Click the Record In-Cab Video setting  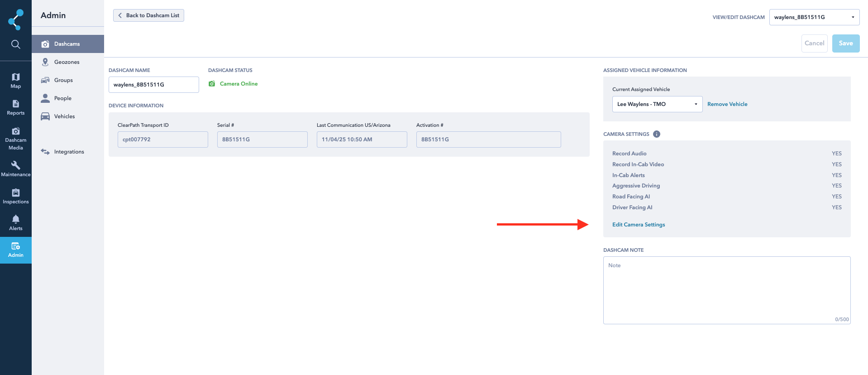(727, 164)
